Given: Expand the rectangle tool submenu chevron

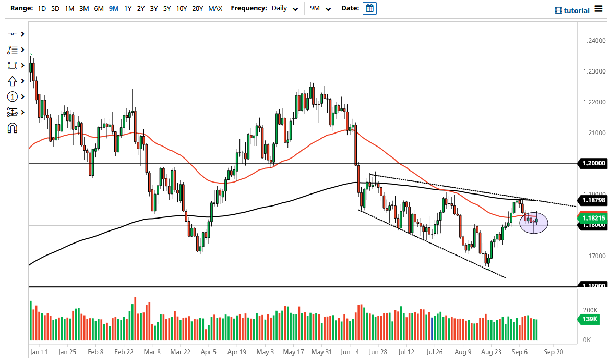Looking at the screenshot, I should pos(22,65).
